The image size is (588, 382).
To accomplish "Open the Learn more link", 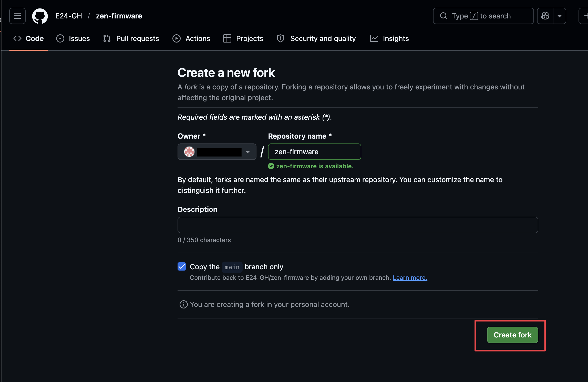I will point(410,278).
